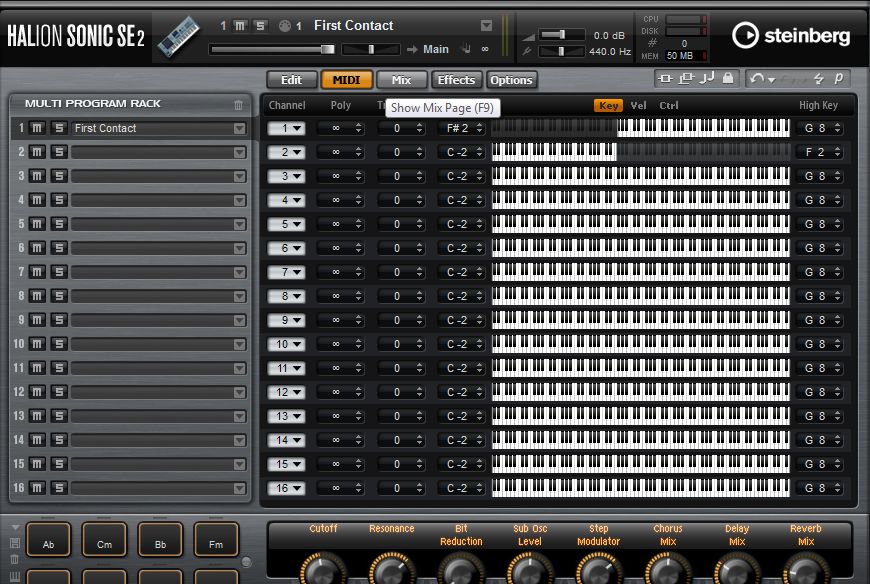Open the Channel dropdown for slot 2

(286, 152)
